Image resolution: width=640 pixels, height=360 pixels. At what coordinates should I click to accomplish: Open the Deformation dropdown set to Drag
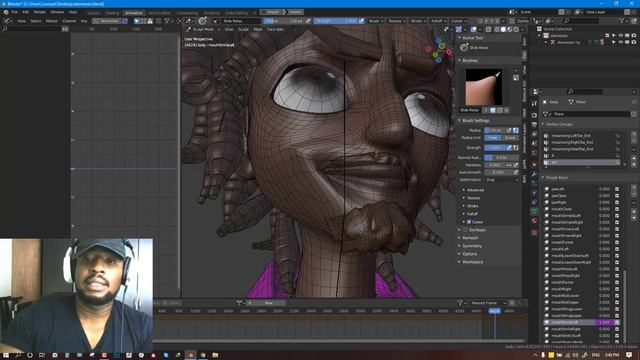coord(501,180)
